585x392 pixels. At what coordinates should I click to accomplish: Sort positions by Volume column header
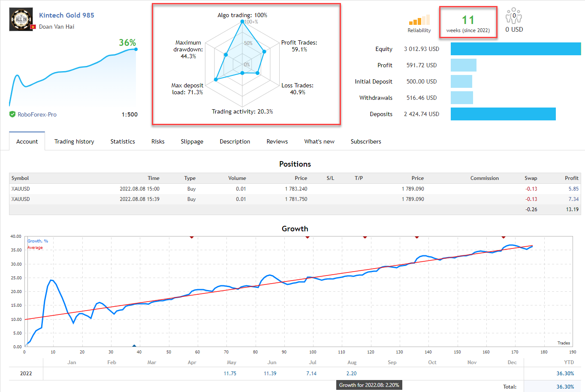tap(237, 178)
